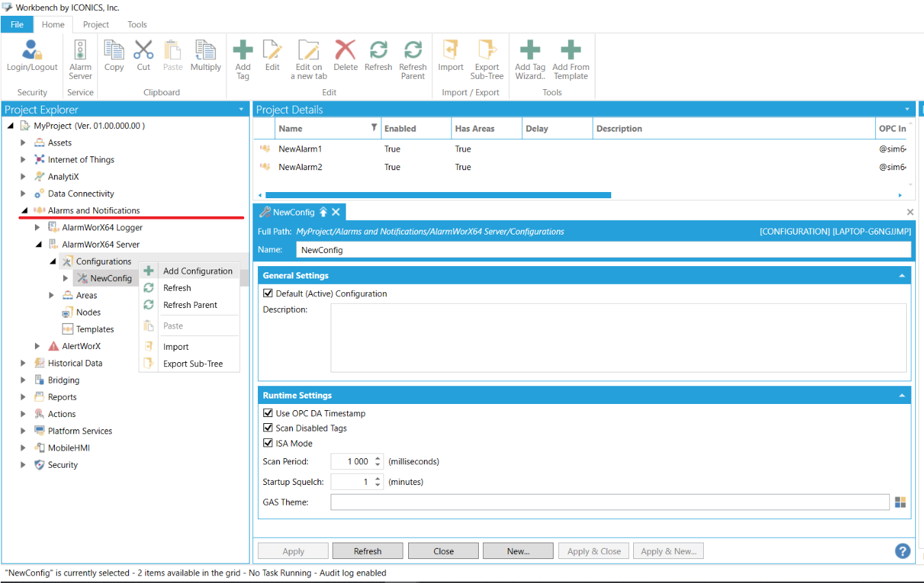Click the GAS Theme color grid icon

pos(901,503)
